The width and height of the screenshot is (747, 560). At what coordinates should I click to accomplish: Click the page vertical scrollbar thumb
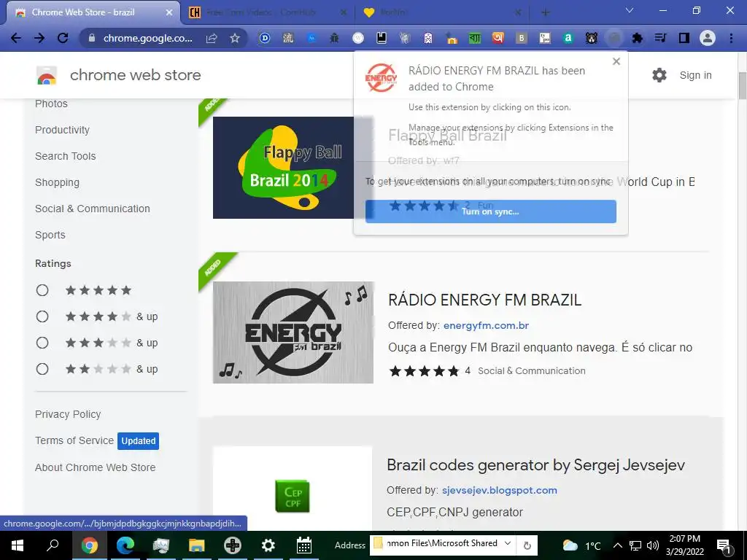[x=742, y=86]
